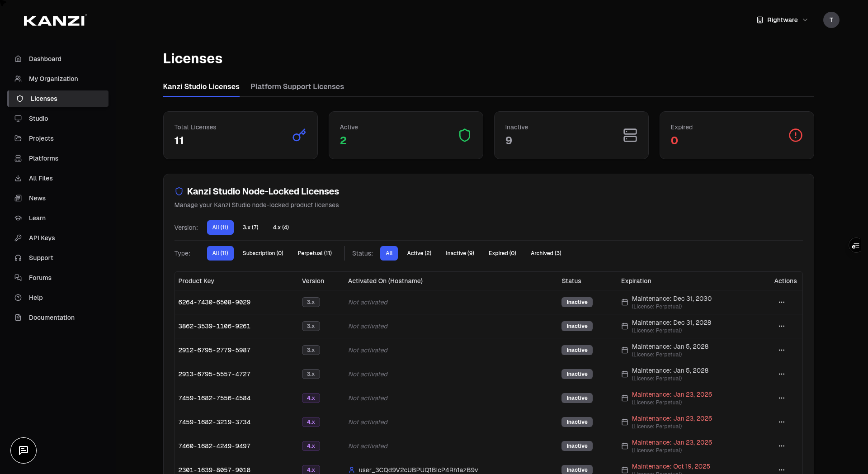Viewport: 868px width, 474px height.
Task: Click calendar icon for key 6264-7430-6508-9029
Action: (x=625, y=302)
